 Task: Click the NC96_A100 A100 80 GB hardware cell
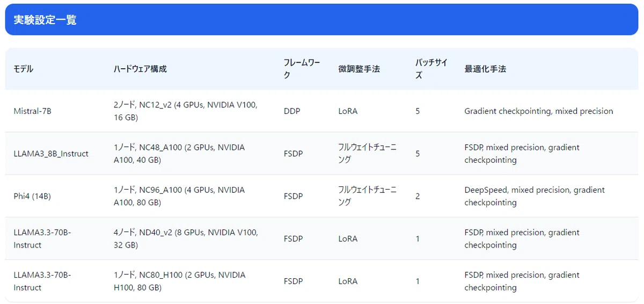(x=179, y=196)
